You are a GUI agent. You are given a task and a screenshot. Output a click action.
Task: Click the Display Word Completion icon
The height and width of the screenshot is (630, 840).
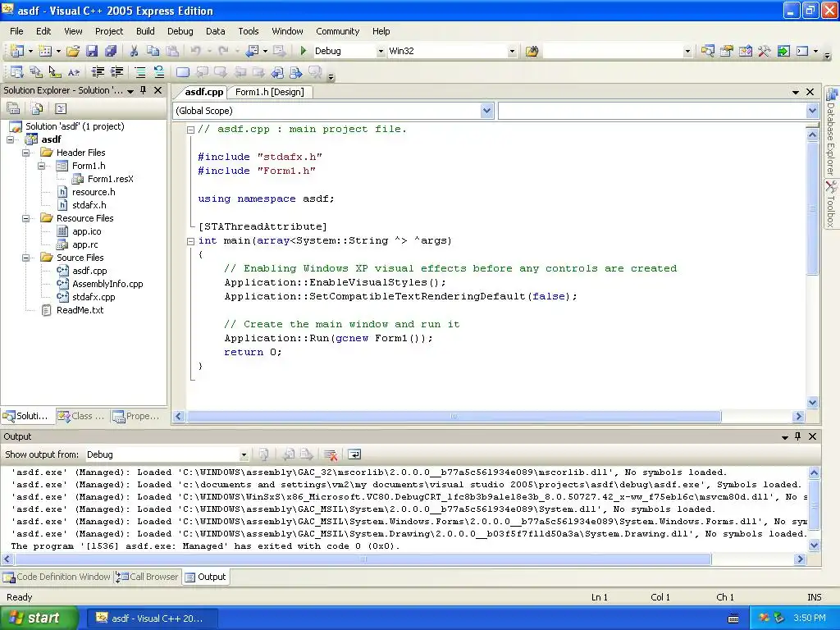(73, 72)
